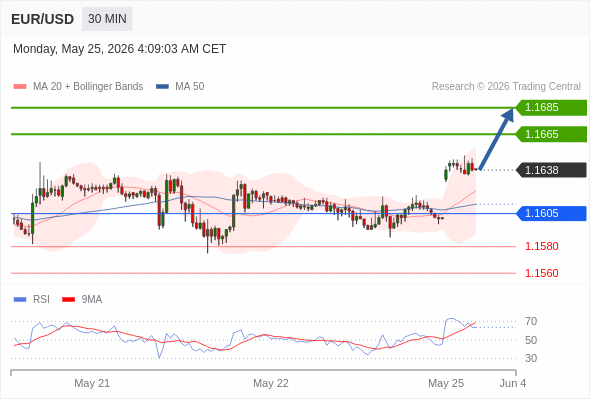Click the MA 50 blue legend swatch
The image size is (590, 400).
(163, 87)
